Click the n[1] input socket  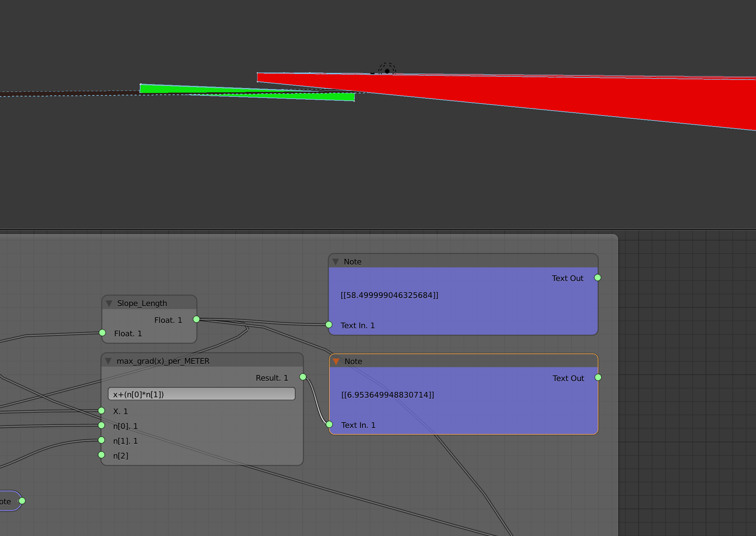pos(101,440)
